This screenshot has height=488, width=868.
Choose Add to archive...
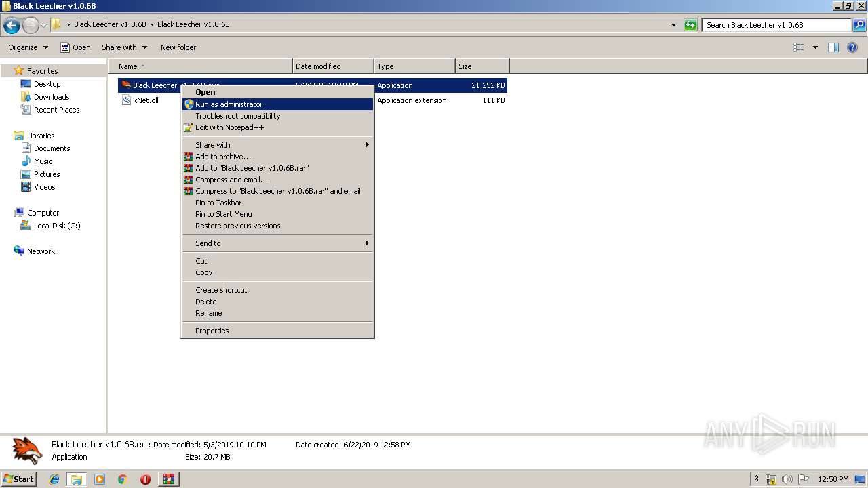point(277,157)
